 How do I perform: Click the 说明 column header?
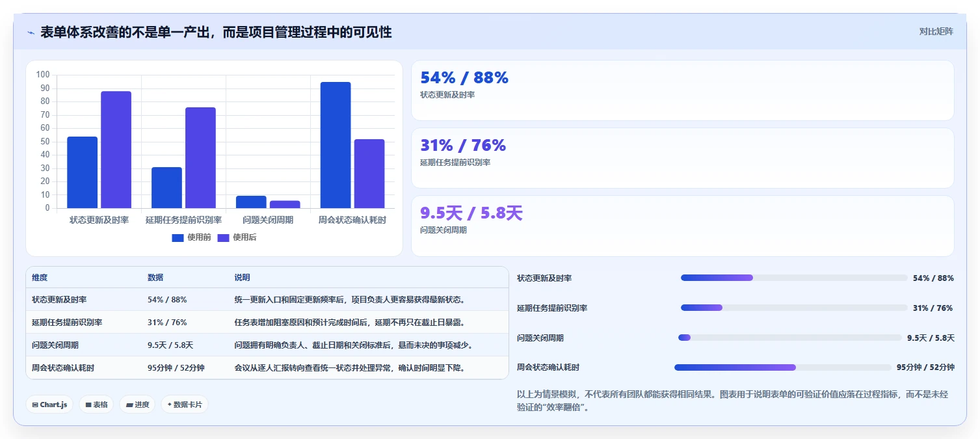243,278
